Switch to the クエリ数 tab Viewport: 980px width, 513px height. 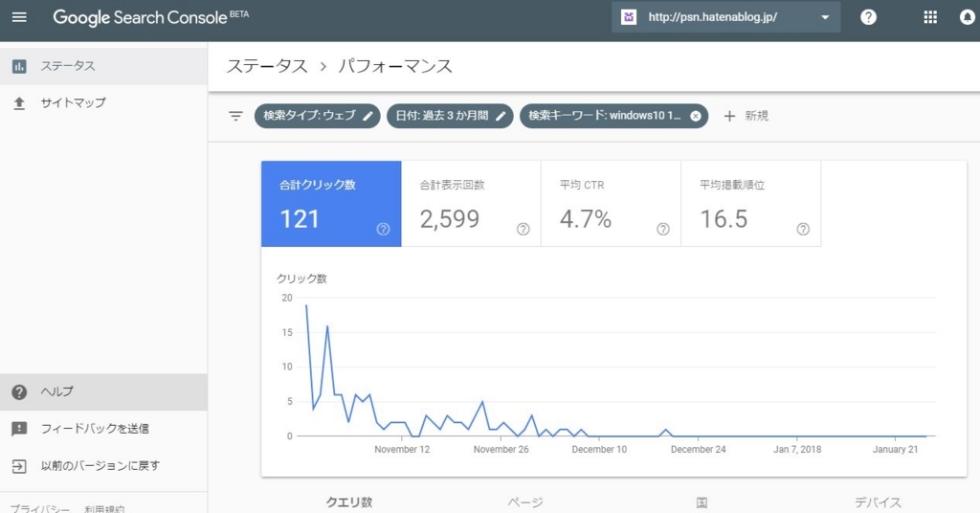(349, 502)
